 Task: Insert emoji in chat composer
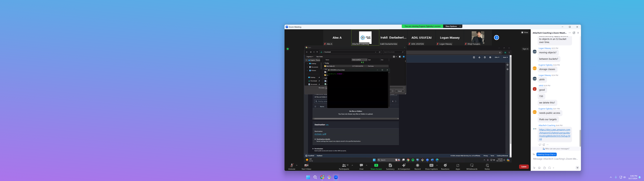[x=539, y=168]
